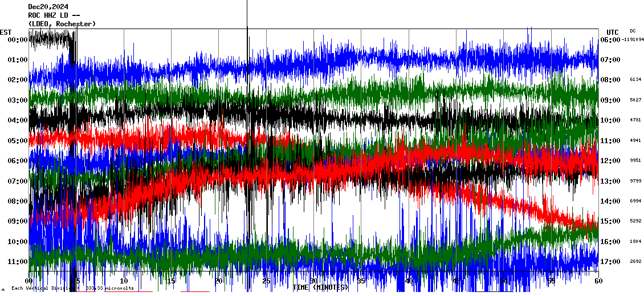
Task: Click the 1804 DC offset value
Action: tap(635, 242)
